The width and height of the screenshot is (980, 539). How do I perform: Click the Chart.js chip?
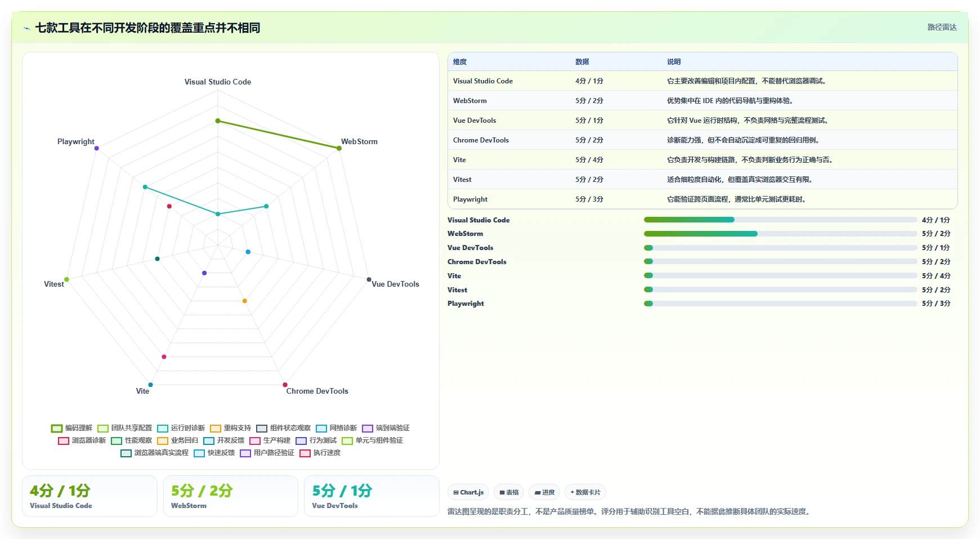[x=468, y=492]
